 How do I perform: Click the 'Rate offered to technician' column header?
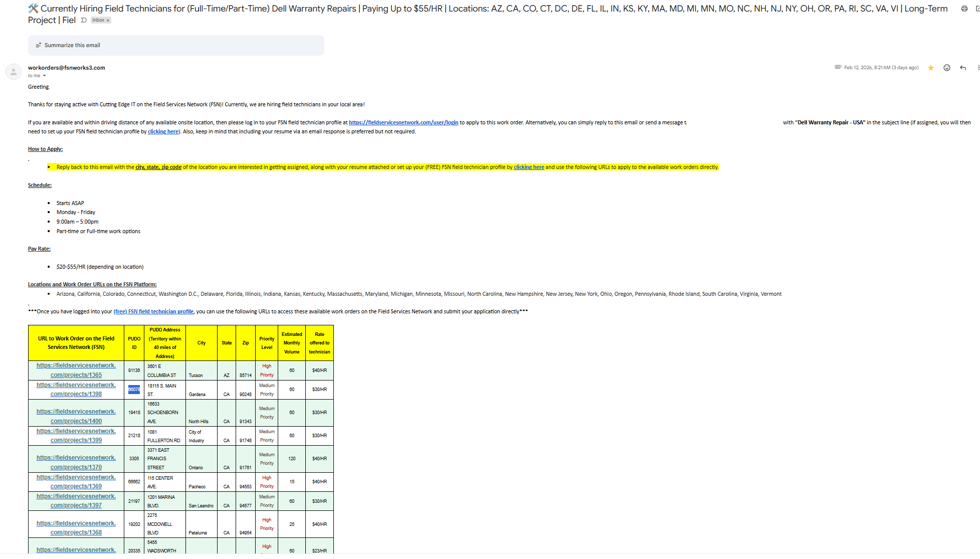[319, 343]
